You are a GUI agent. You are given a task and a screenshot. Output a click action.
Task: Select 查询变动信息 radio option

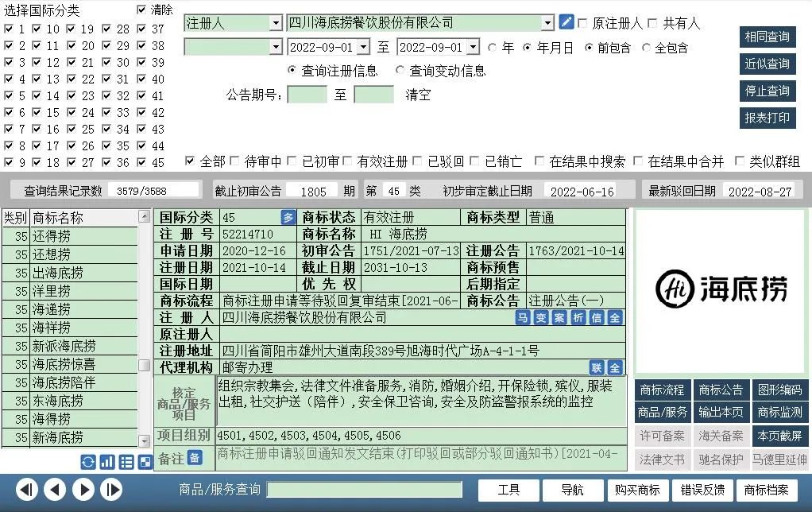coord(400,70)
